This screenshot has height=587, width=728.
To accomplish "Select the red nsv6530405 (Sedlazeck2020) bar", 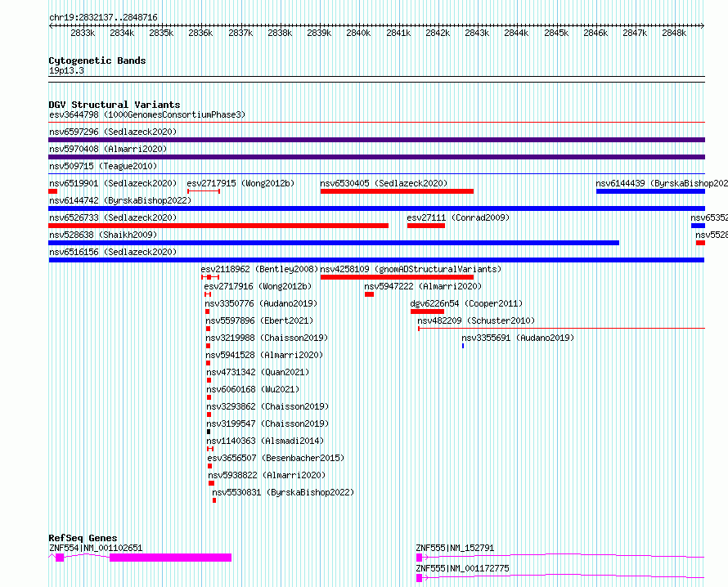I will click(397, 191).
